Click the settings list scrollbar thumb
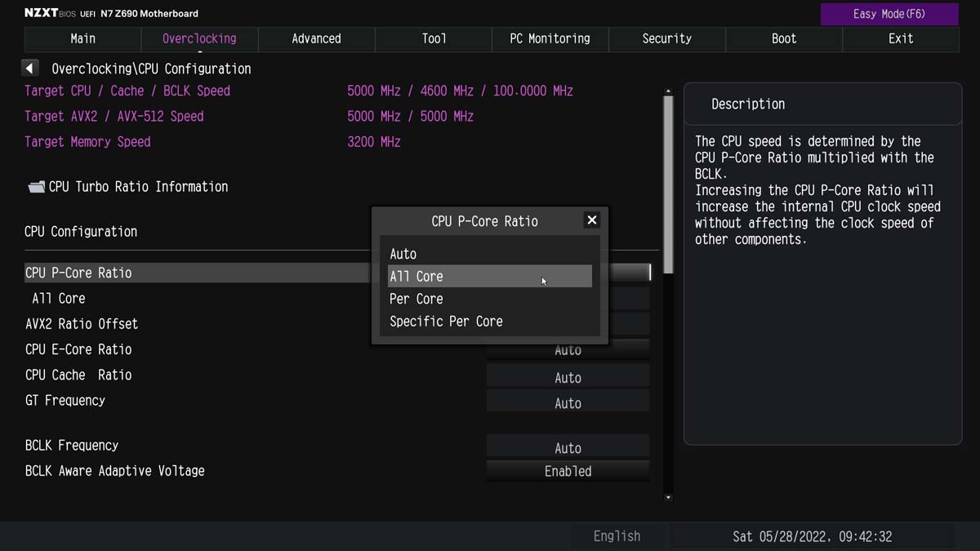Viewport: 980px width, 551px height. coord(668,184)
